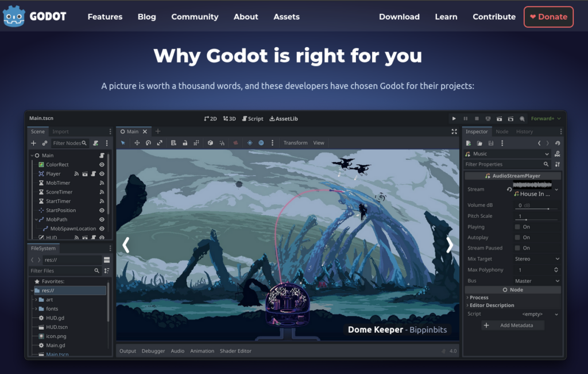
Task: Click the Attach script icon beside Filter Nodes
Action: tap(96, 143)
